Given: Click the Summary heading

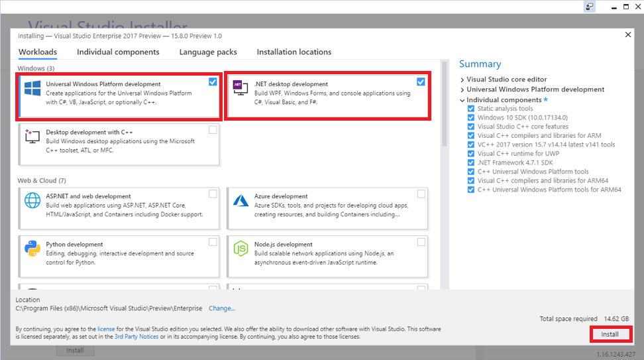Looking at the screenshot, I should (x=480, y=64).
